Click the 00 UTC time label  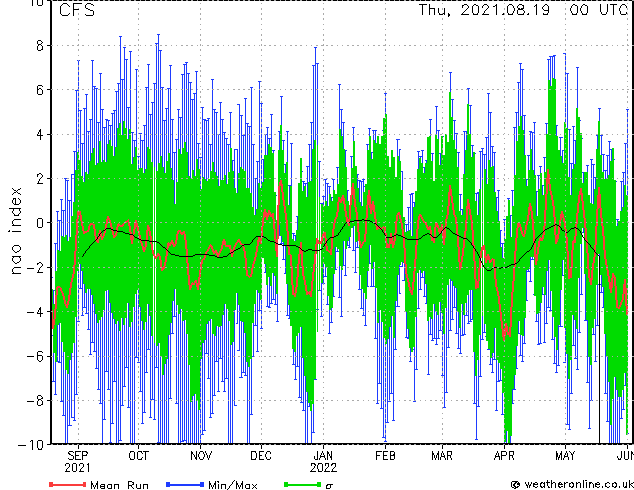coord(599,10)
